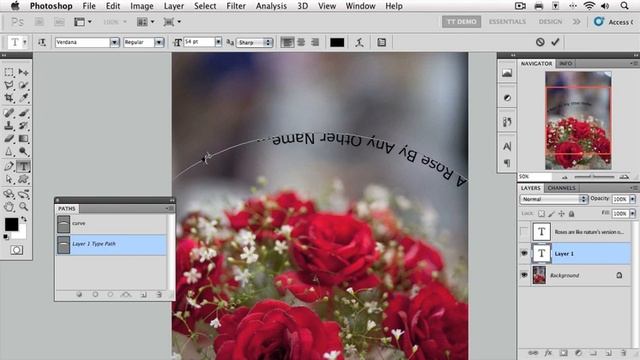
Task: Toggle Lock Image Pixels brush icon
Action: (551, 213)
